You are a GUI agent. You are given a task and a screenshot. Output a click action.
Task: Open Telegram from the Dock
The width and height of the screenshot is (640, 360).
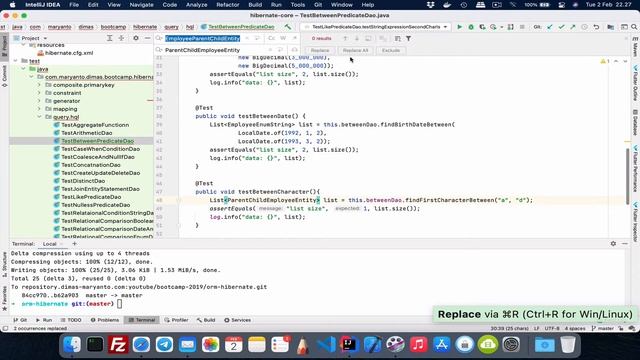coord(164,345)
